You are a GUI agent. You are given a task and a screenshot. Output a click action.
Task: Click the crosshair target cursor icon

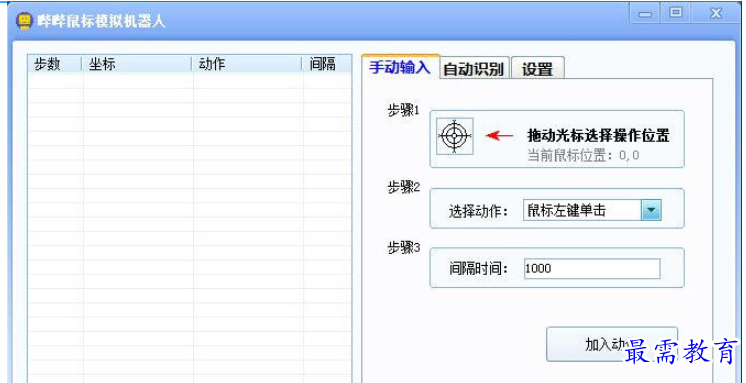[x=455, y=136]
